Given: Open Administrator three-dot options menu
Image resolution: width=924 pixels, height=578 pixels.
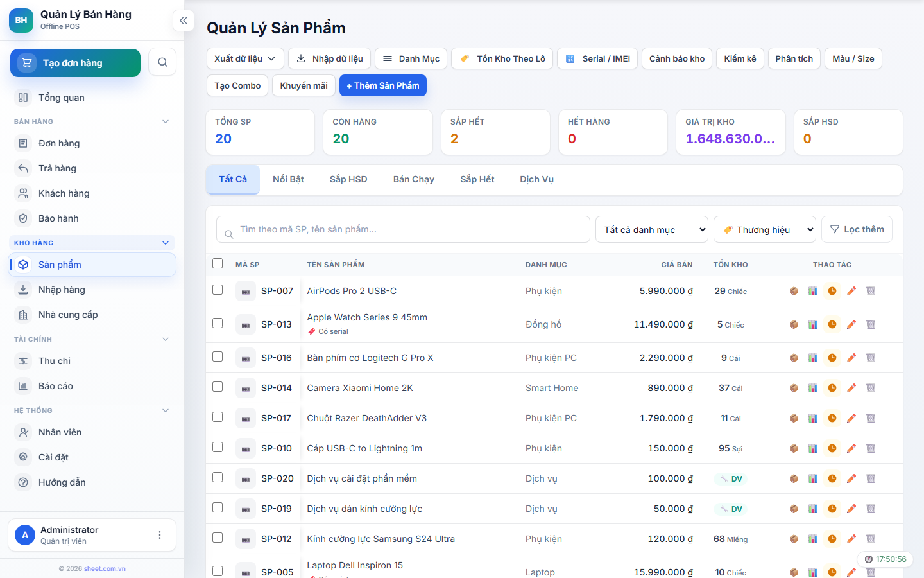Looking at the screenshot, I should (160, 535).
